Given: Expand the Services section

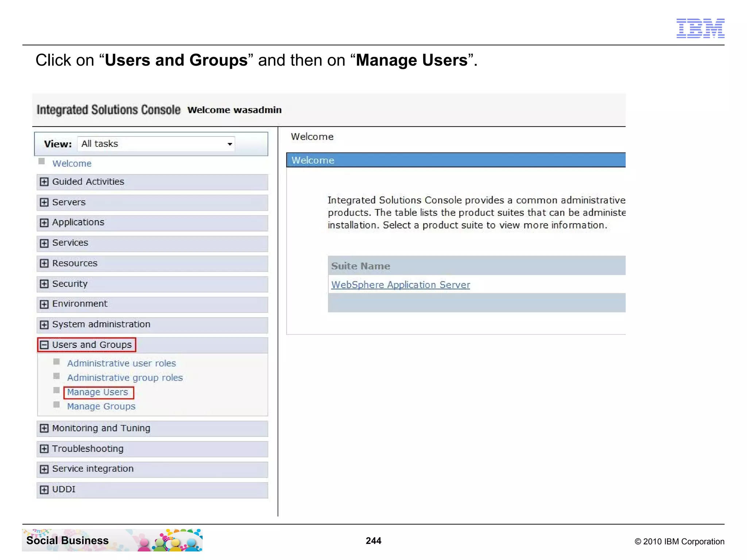Looking at the screenshot, I should (x=44, y=243).
